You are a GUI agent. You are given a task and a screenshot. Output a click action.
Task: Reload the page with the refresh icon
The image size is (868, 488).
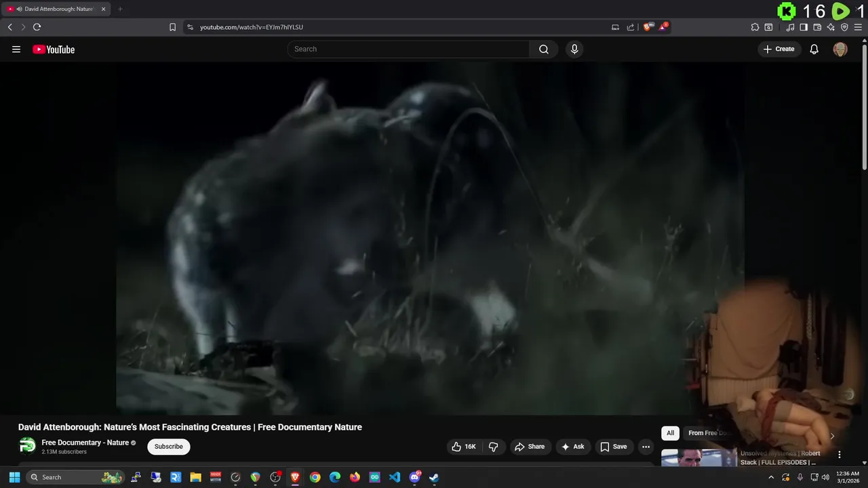pyautogui.click(x=37, y=27)
